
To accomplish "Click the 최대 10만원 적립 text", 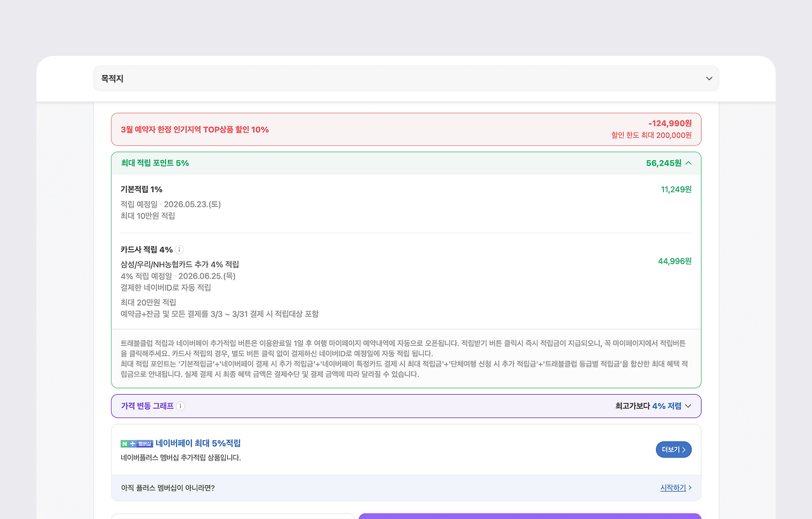I will 148,216.
